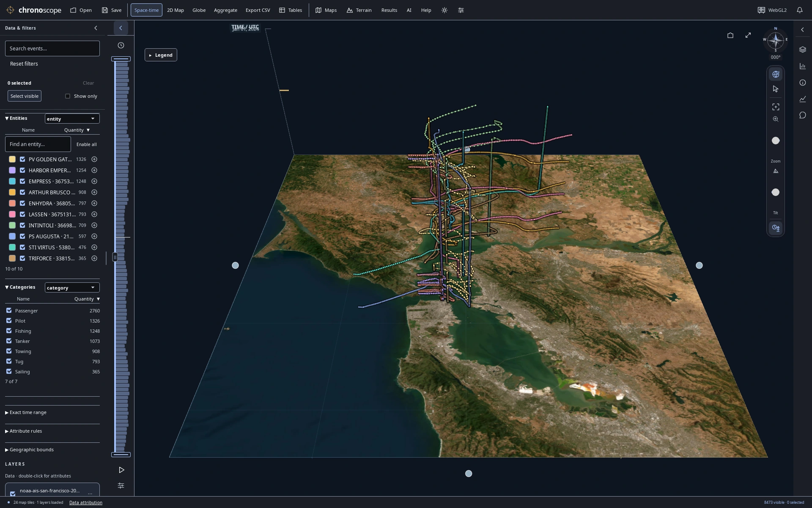The image size is (812, 508).
Task: Click the magnifier zoom-in icon
Action: pos(776,119)
